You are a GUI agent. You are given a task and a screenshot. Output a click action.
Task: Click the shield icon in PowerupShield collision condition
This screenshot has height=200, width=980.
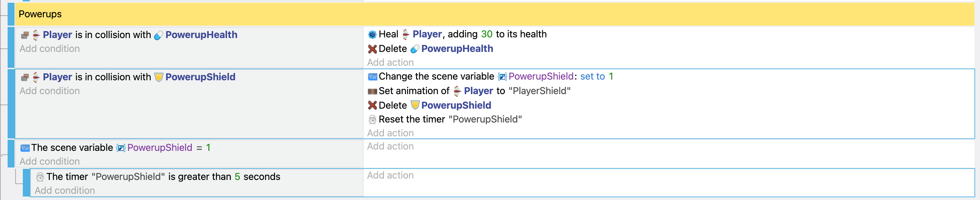click(x=159, y=77)
